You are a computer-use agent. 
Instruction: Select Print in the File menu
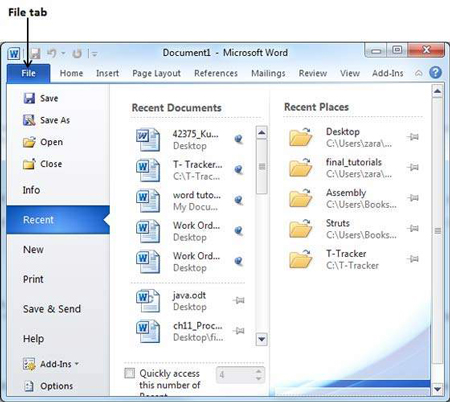(33, 279)
